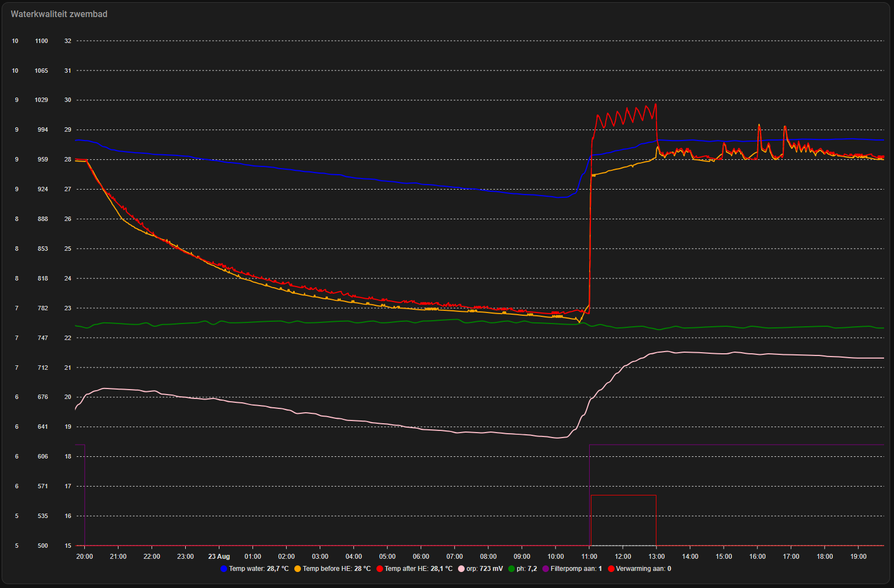Click the blue Temp water legend dot

pos(224,569)
